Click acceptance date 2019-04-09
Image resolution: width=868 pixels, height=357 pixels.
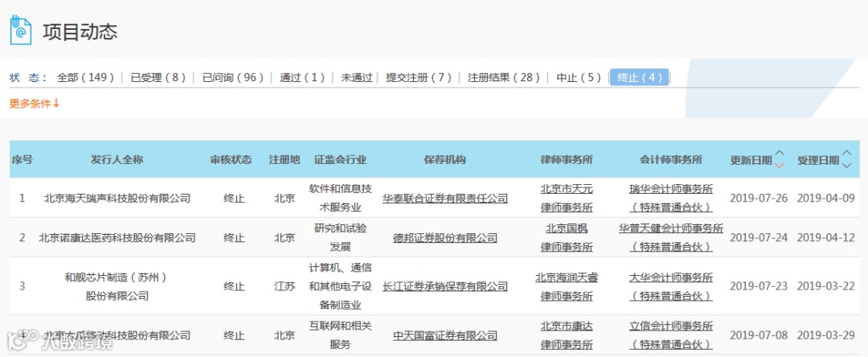826,198
